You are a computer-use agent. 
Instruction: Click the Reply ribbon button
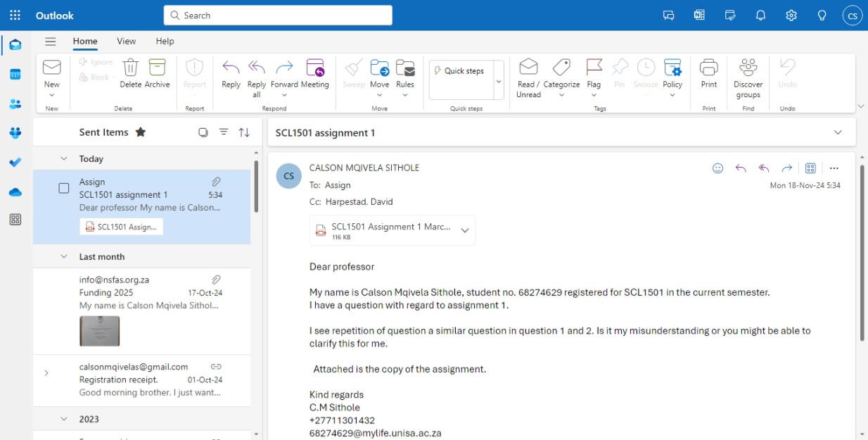(x=231, y=73)
